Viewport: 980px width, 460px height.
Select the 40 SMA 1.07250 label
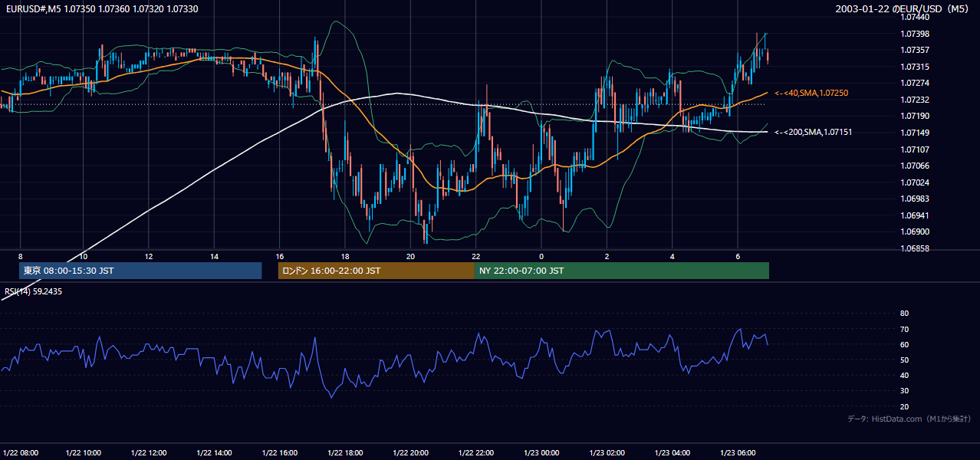pyautogui.click(x=811, y=93)
